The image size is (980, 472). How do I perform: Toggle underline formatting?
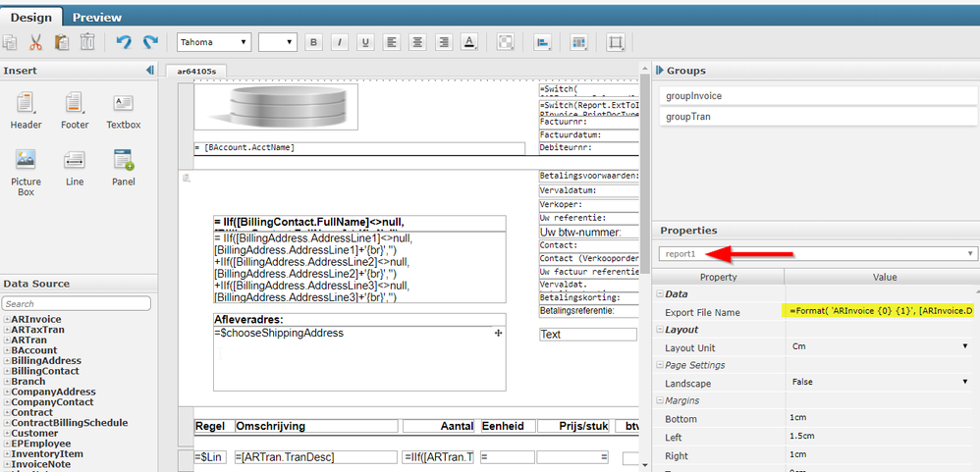(365, 42)
